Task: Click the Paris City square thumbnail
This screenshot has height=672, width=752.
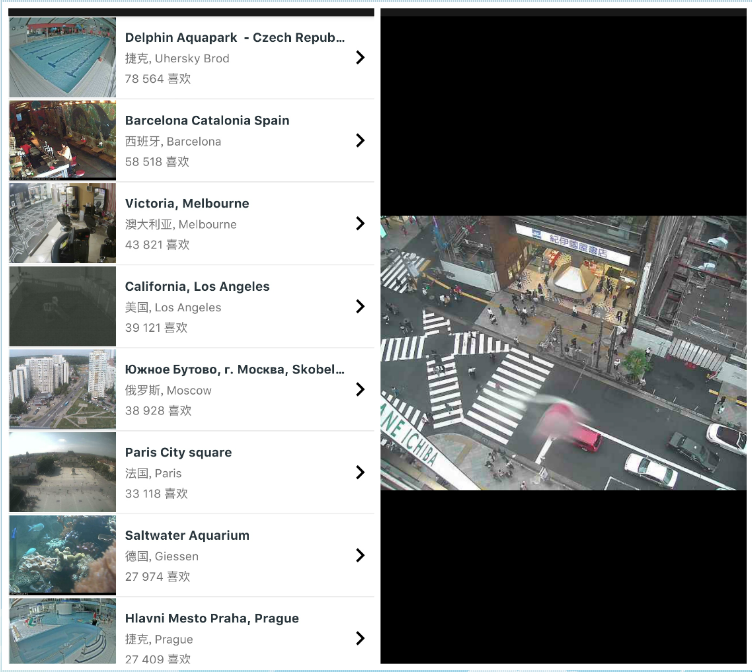Action: (x=62, y=473)
